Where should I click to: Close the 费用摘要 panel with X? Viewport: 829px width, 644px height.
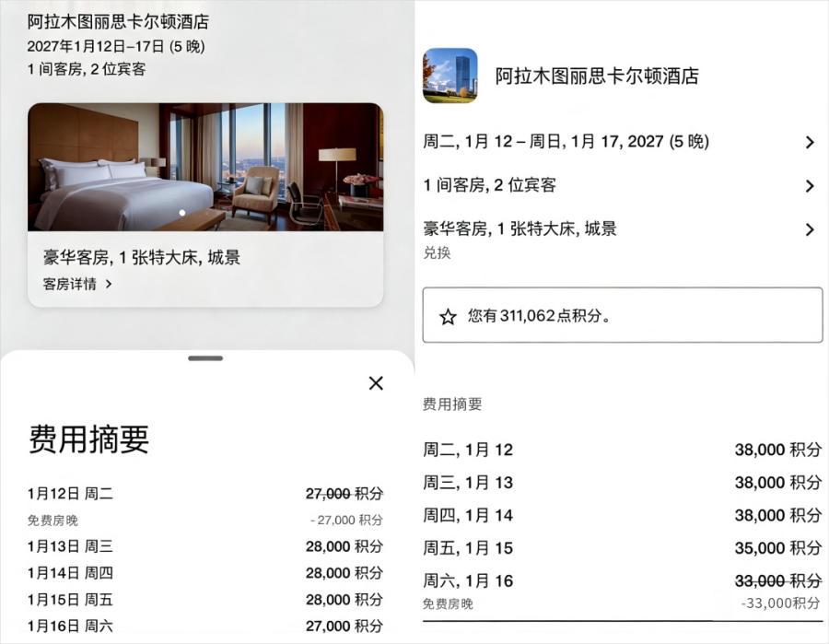pyautogui.click(x=376, y=383)
